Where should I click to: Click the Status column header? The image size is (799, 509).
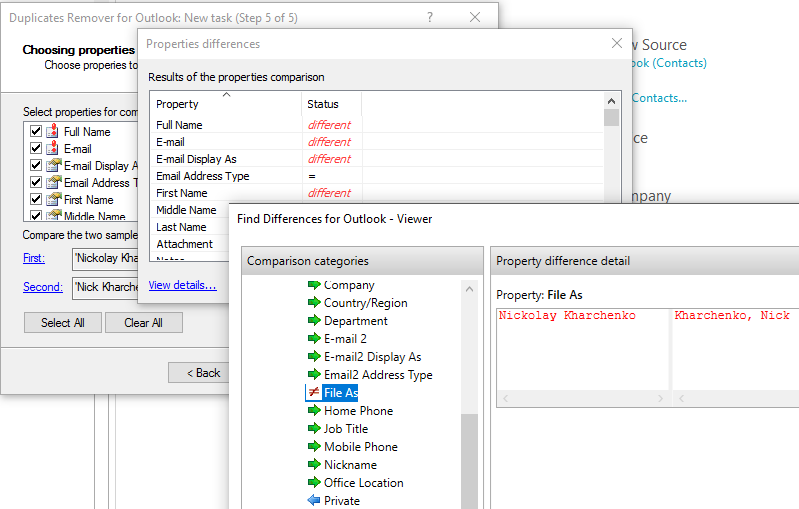(x=332, y=104)
